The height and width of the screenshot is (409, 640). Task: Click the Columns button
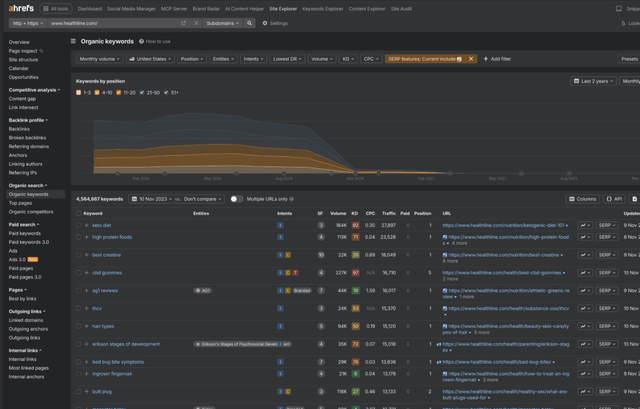(582, 199)
